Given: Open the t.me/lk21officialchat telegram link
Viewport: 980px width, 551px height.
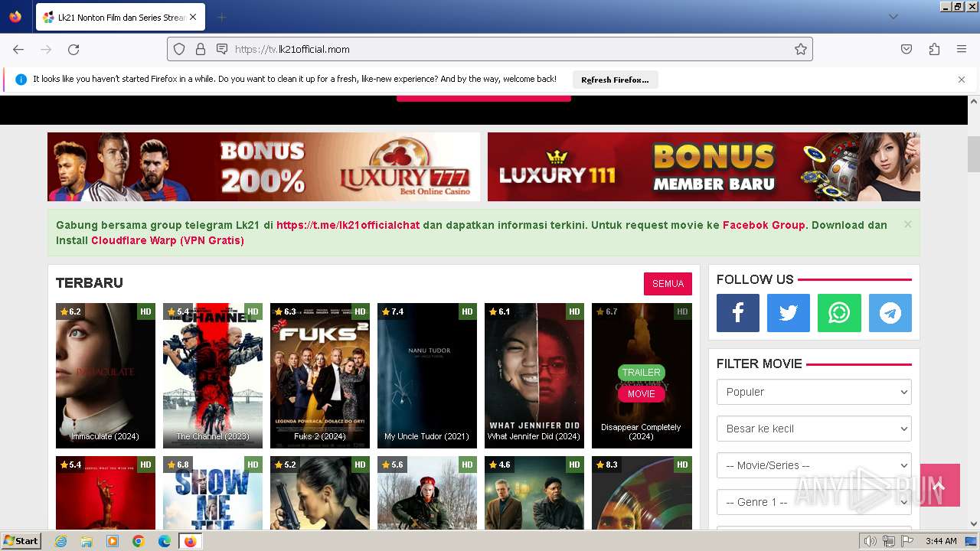Looking at the screenshot, I should coord(348,225).
